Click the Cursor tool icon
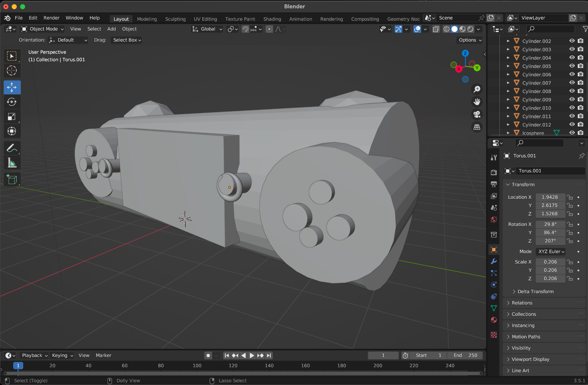 12,71
